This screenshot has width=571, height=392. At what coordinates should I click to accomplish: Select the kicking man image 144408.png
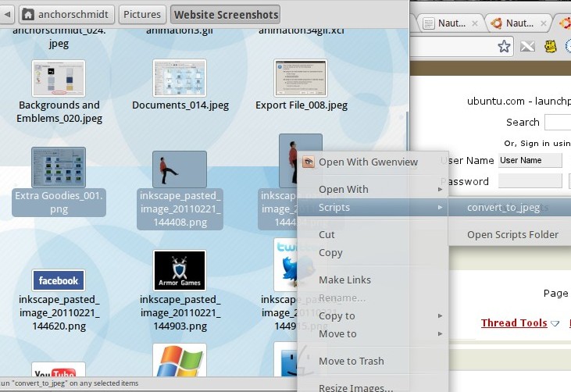(180, 169)
